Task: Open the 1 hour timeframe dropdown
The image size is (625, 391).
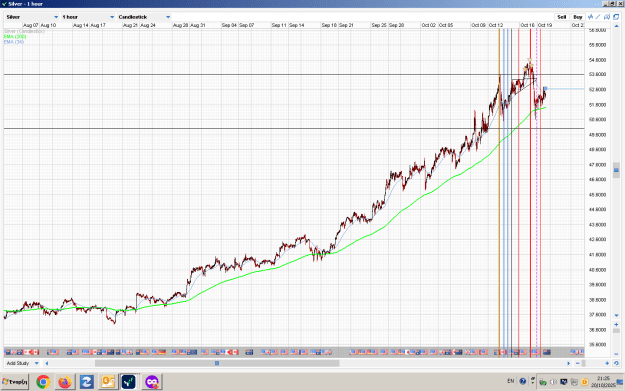Action: [88, 17]
